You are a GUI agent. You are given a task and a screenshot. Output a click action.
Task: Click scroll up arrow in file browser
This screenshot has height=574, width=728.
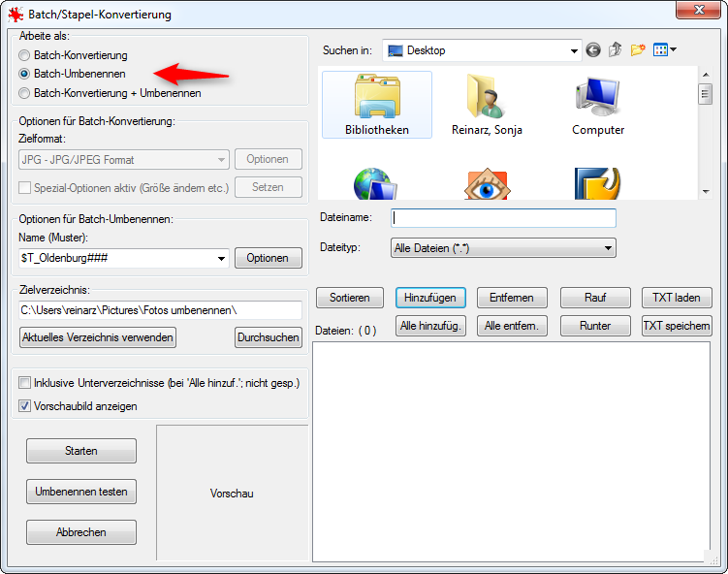coord(706,75)
